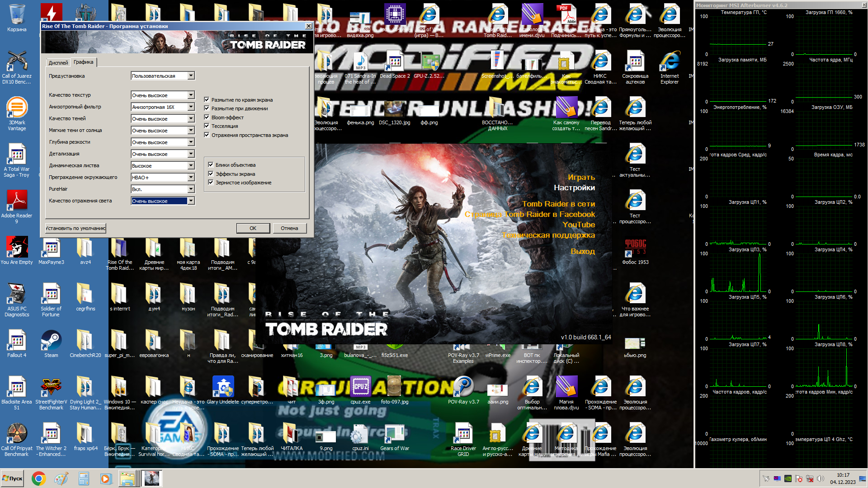Screen dimensions: 868x488
Task: Open StreetFighterV Benchmark icon
Action: point(51,388)
